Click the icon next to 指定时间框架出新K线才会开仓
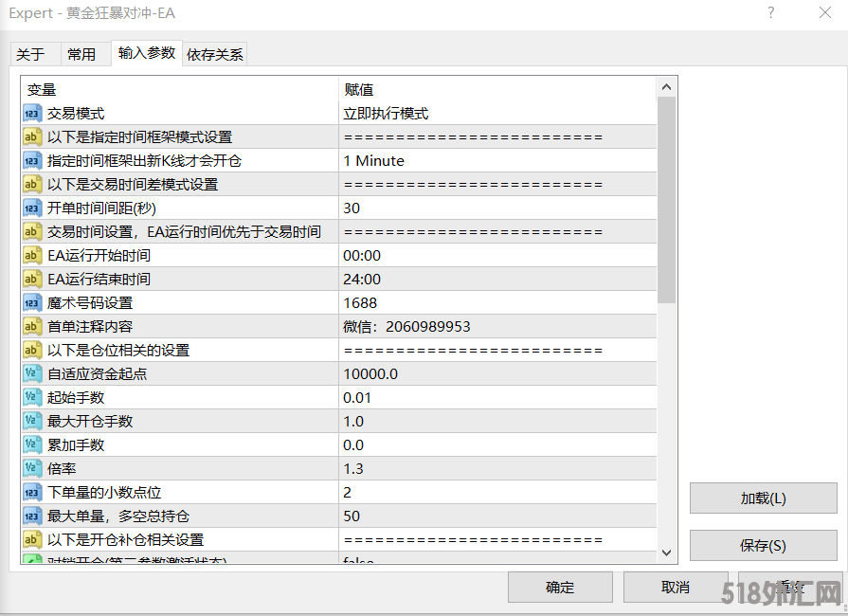Image resolution: width=848 pixels, height=616 pixels. click(x=32, y=161)
